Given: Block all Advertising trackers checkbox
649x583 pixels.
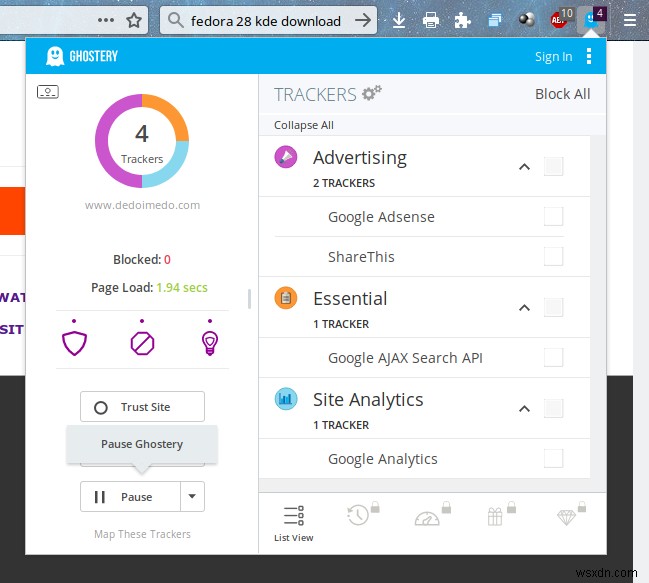Looking at the screenshot, I should (x=553, y=166).
